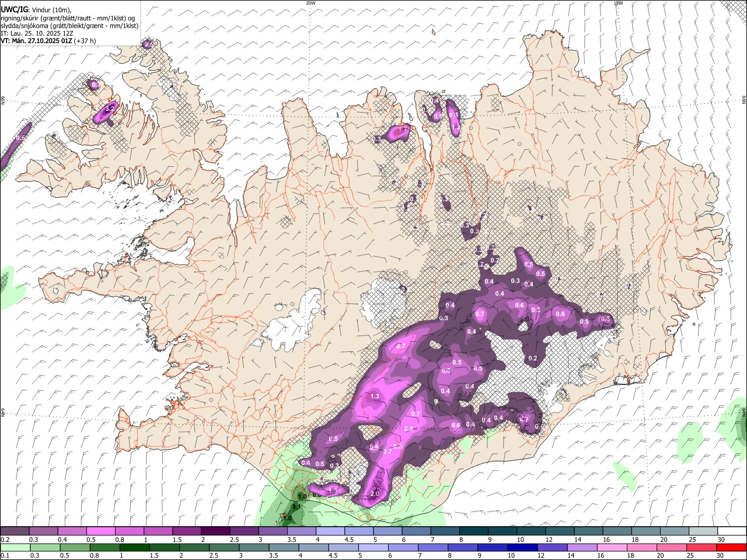
Task: Pick the bright pink 0.5 swatch in snow scale
Action: 101,531
